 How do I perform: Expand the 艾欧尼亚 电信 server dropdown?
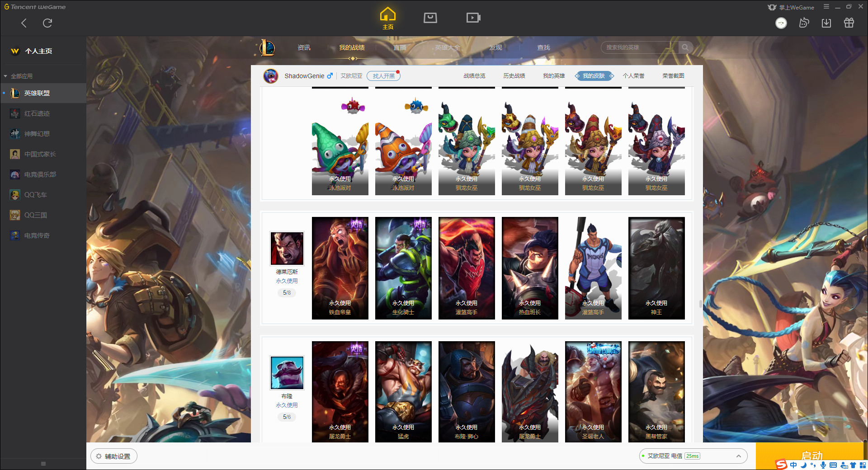click(693, 456)
